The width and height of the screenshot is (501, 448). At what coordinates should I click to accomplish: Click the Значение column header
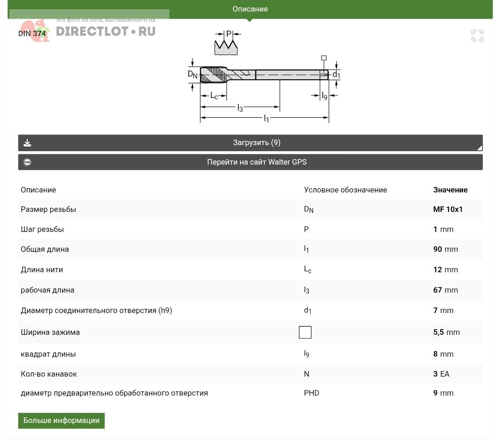point(450,190)
